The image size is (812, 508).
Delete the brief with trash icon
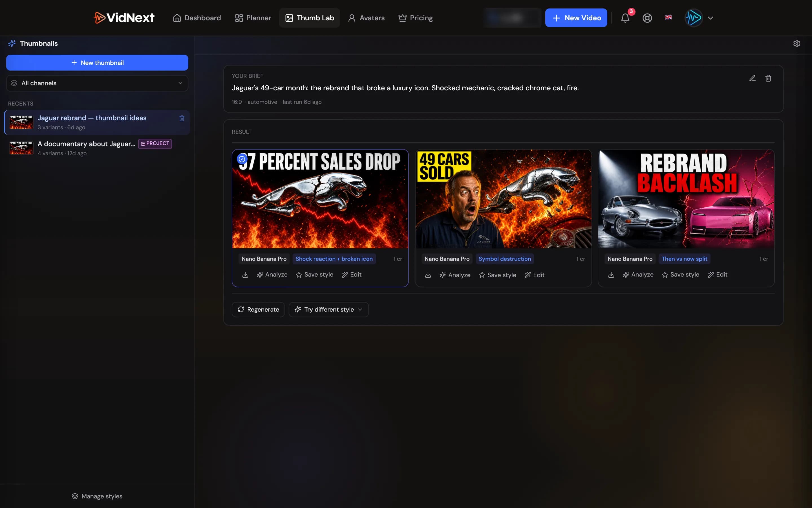coord(768,78)
